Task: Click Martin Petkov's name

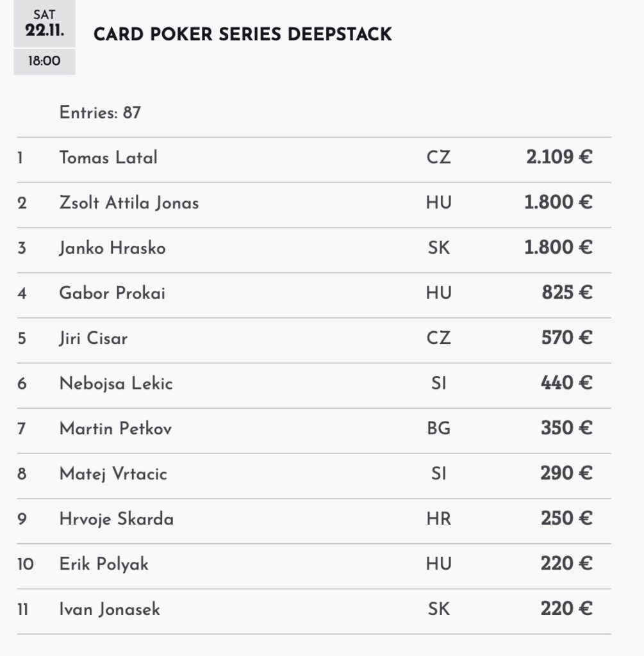Action: click(x=115, y=429)
